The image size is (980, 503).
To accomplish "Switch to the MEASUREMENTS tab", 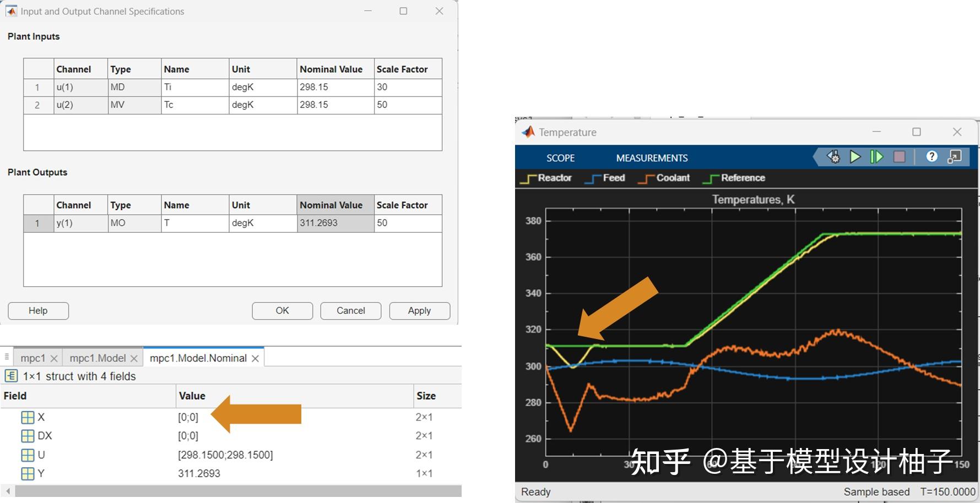I will click(651, 158).
